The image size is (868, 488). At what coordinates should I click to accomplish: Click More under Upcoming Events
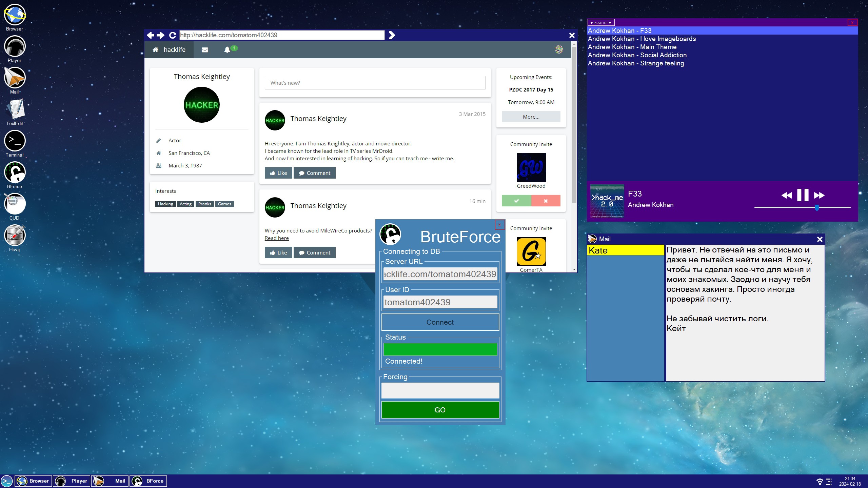coord(531,117)
